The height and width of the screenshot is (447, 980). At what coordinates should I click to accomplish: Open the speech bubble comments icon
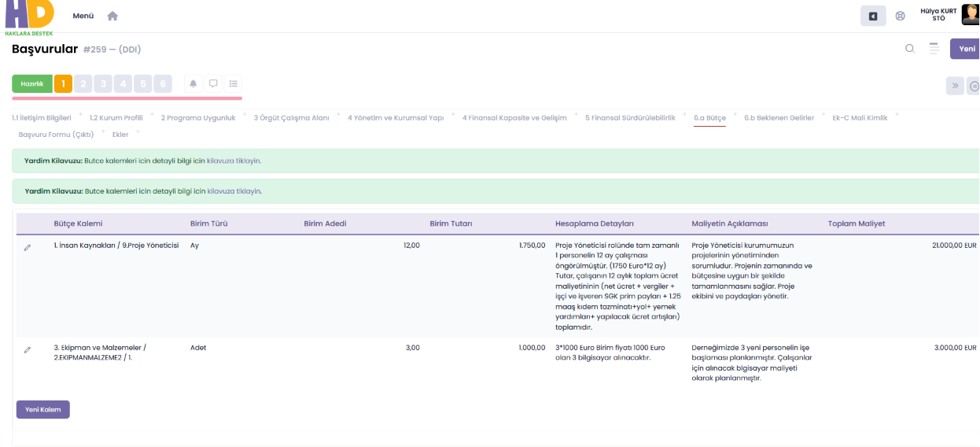coord(213,83)
